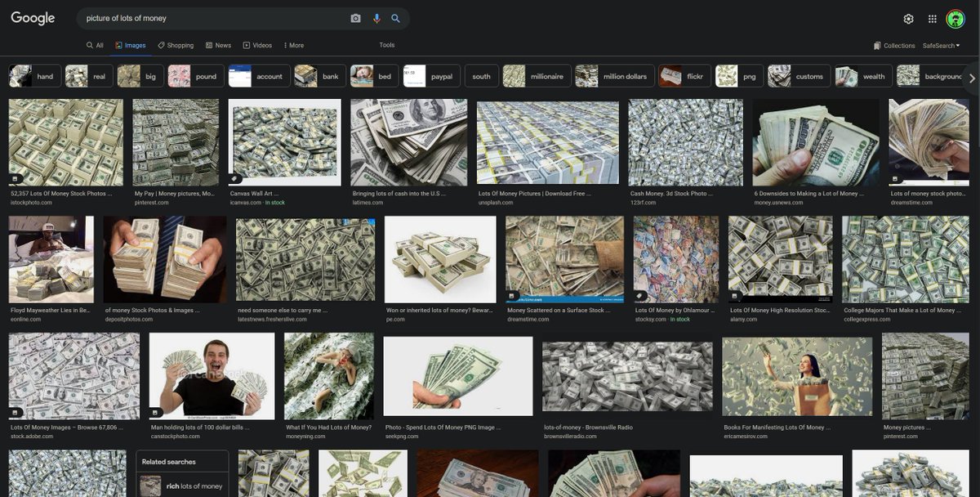Switch to the Shopping tab

pyautogui.click(x=176, y=46)
